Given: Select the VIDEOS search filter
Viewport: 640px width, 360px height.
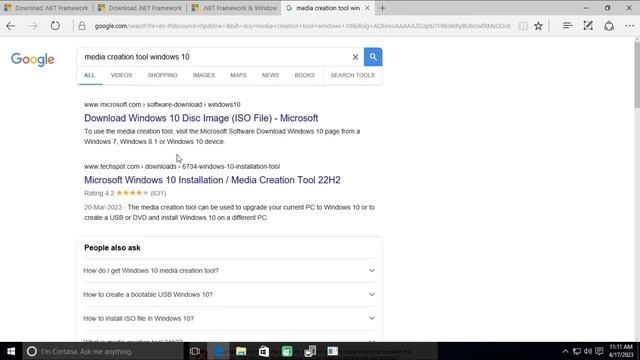Looking at the screenshot, I should [x=121, y=75].
